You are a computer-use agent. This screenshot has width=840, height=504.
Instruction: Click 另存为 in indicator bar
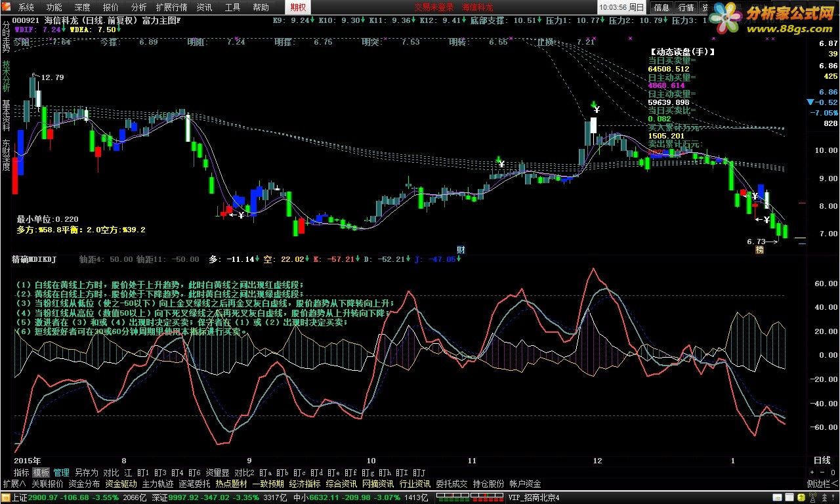(x=86, y=472)
